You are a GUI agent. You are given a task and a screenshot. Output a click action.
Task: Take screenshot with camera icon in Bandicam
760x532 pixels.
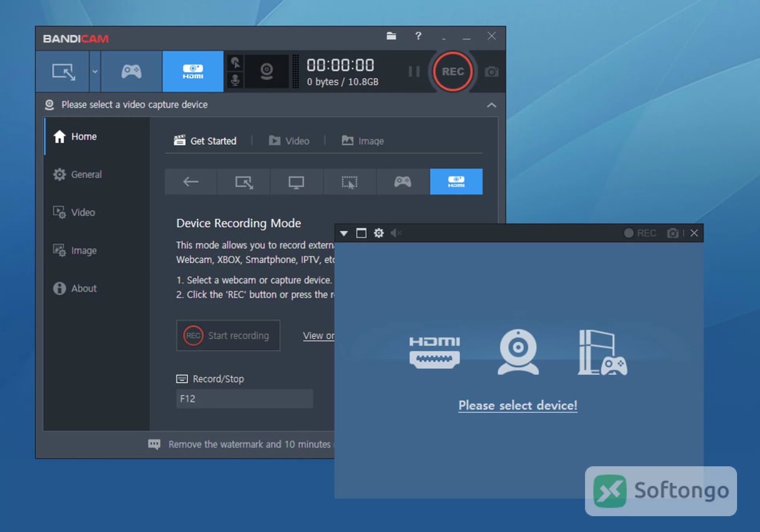coord(491,72)
